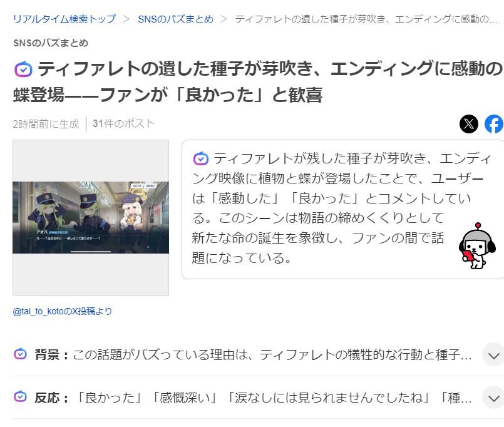This screenshot has height=427, width=504.
Task: Open the game screenshot thumbnail
Action: (91, 218)
